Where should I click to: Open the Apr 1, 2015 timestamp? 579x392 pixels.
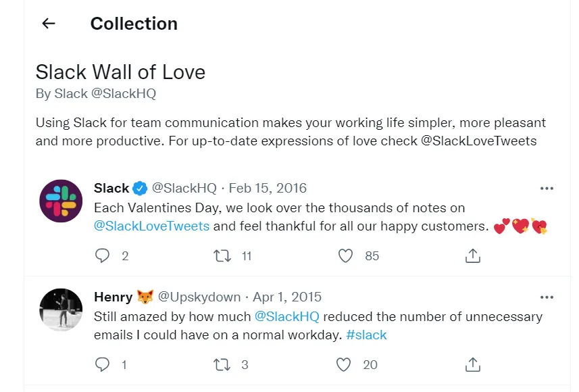288,297
